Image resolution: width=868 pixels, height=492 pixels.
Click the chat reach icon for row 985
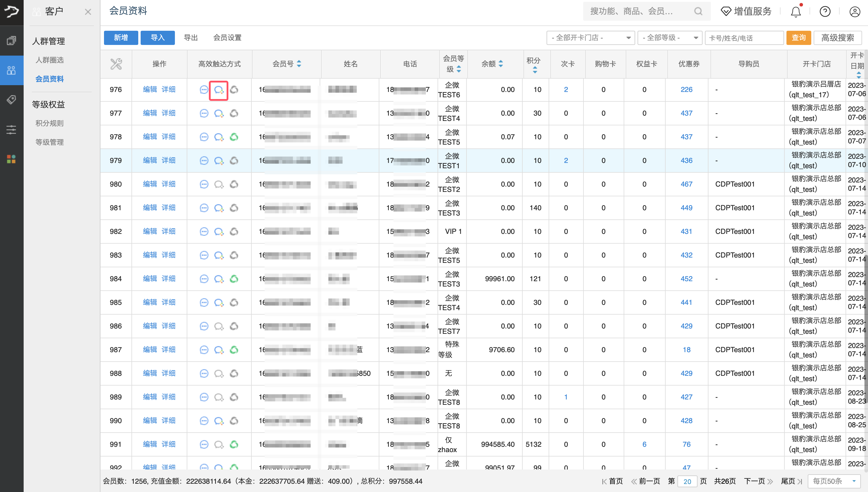tap(219, 302)
